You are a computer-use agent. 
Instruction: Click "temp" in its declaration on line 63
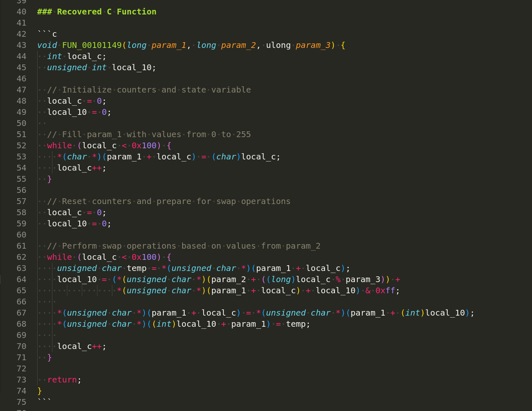(137, 268)
